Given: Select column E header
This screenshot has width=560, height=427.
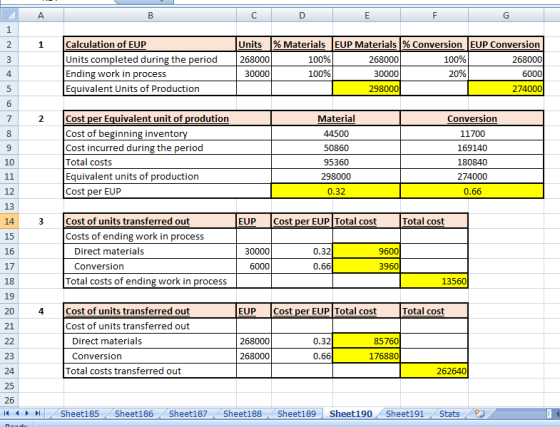Looking at the screenshot, I should [x=366, y=15].
